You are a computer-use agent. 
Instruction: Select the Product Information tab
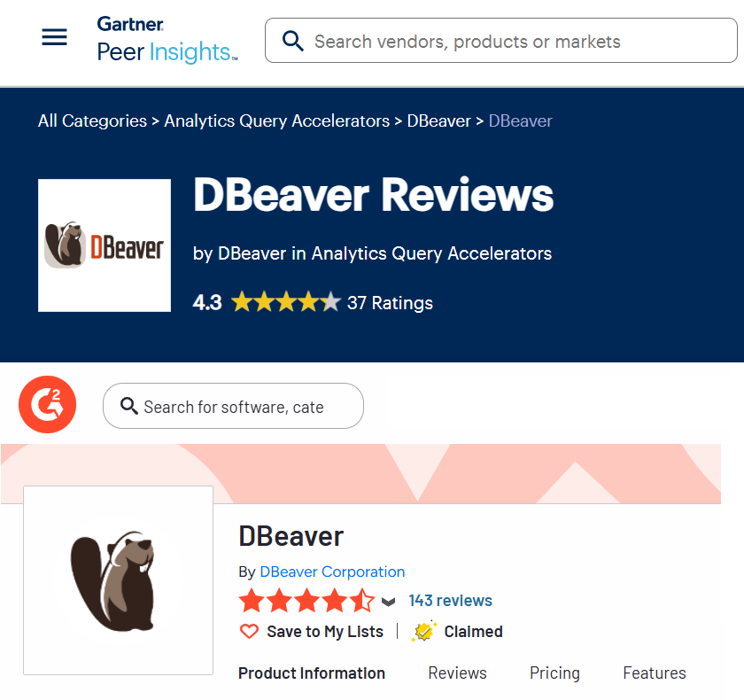pos(312,673)
